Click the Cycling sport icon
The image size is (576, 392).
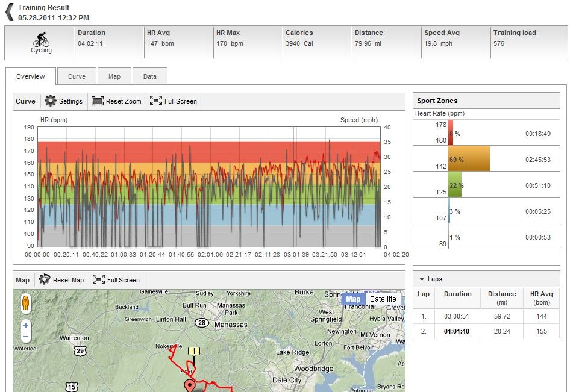pyautogui.click(x=41, y=39)
